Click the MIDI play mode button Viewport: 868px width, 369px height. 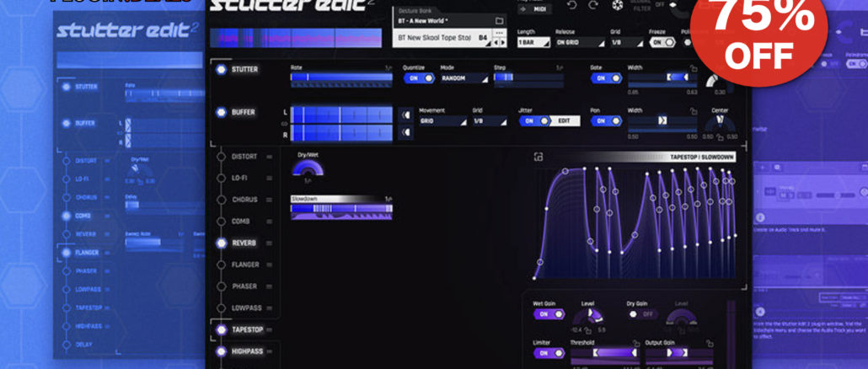(535, 9)
